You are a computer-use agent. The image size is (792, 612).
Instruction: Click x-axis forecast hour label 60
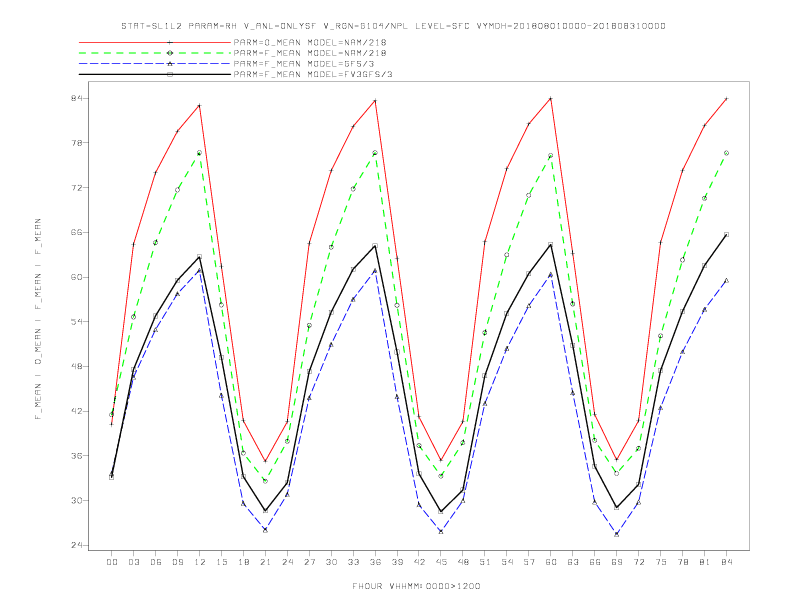click(551, 562)
